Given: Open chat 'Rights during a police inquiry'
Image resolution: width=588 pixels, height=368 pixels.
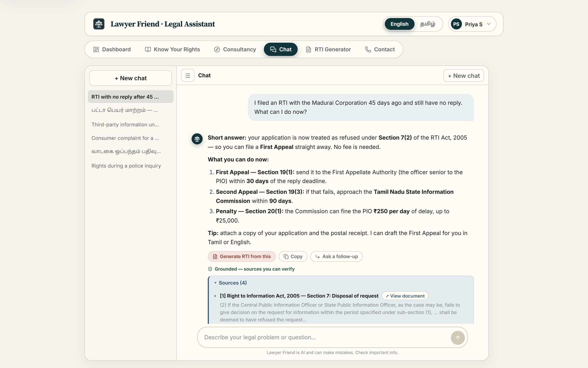Looking at the screenshot, I should [131, 166].
